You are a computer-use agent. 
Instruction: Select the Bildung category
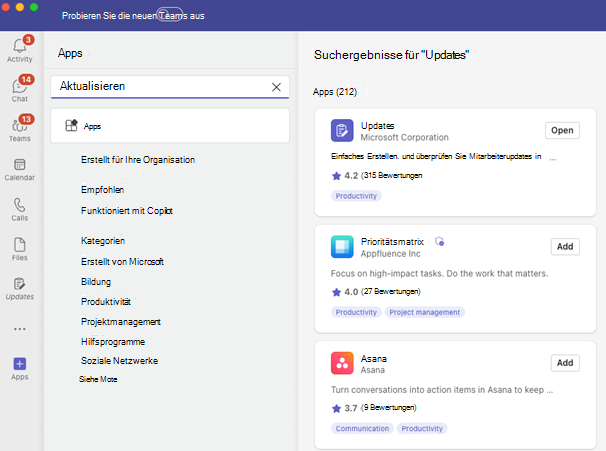click(96, 282)
